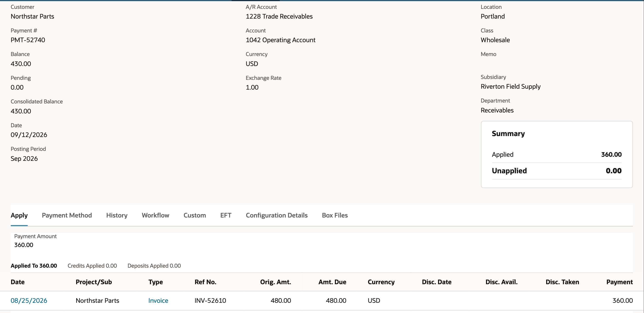Screen dimensions: 644x313
Task: Click the Wholesale class value
Action: tap(495, 40)
